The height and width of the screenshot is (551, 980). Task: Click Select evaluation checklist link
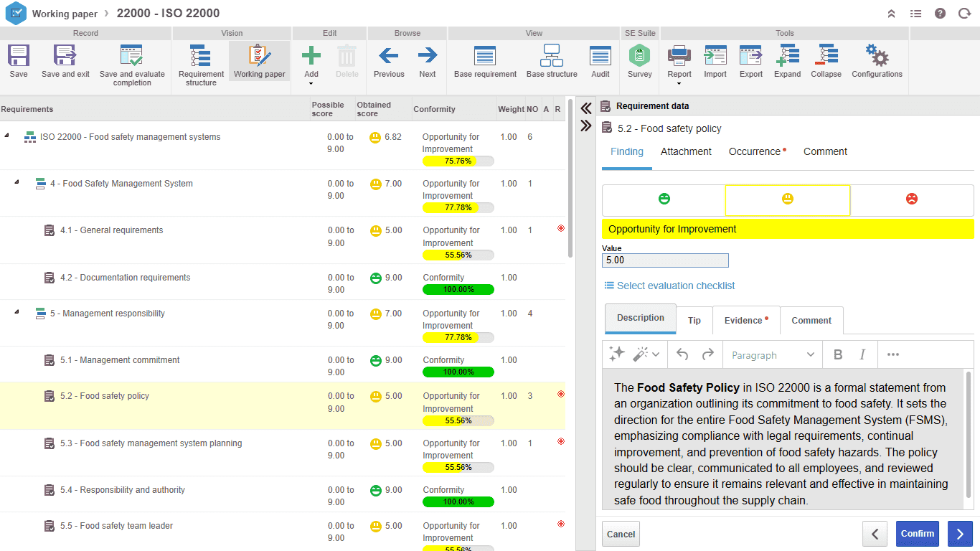point(669,286)
